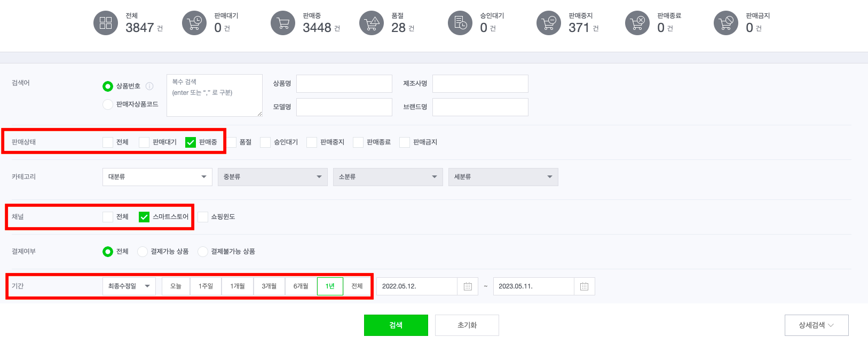Open the 중분류 category dropdown
This screenshot has width=868, height=345.
pyautogui.click(x=273, y=177)
